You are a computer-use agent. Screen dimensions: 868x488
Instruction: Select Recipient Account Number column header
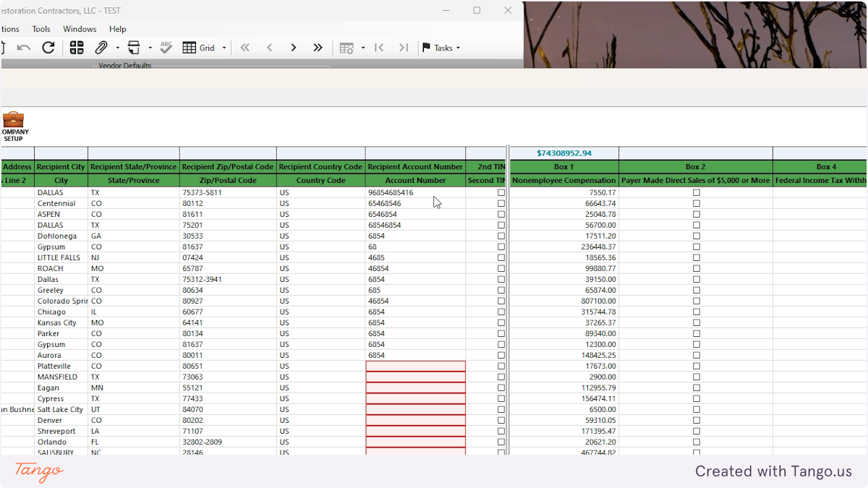415,166
